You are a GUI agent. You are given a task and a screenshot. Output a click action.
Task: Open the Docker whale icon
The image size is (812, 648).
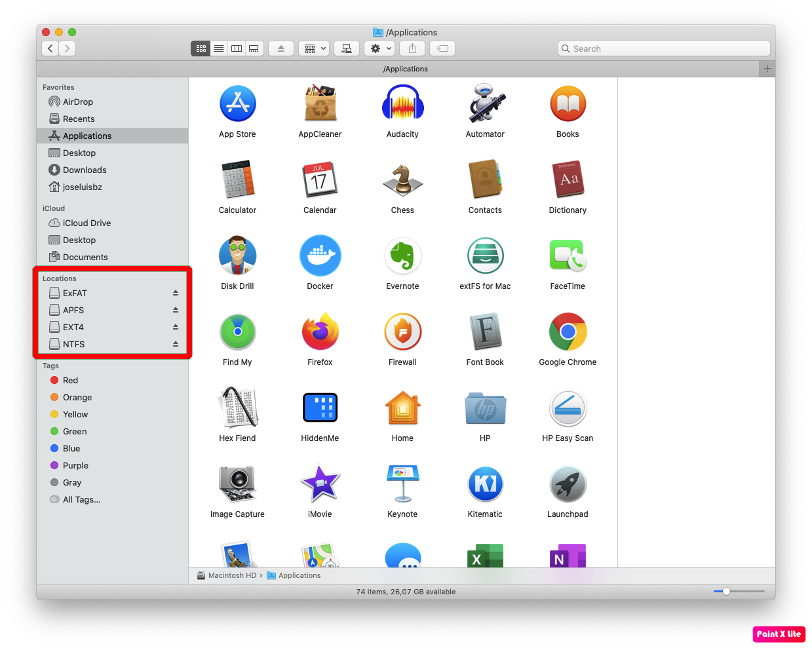point(320,256)
